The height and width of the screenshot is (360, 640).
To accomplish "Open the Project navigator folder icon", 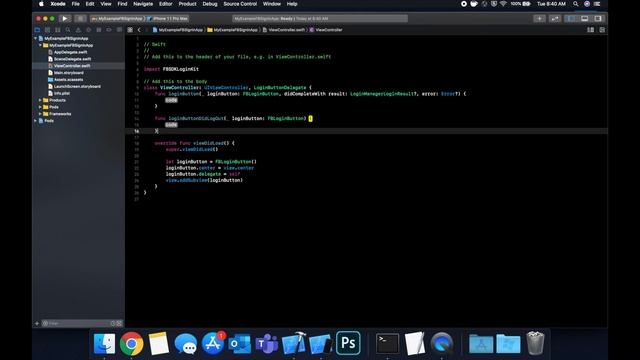I will pyautogui.click(x=37, y=30).
